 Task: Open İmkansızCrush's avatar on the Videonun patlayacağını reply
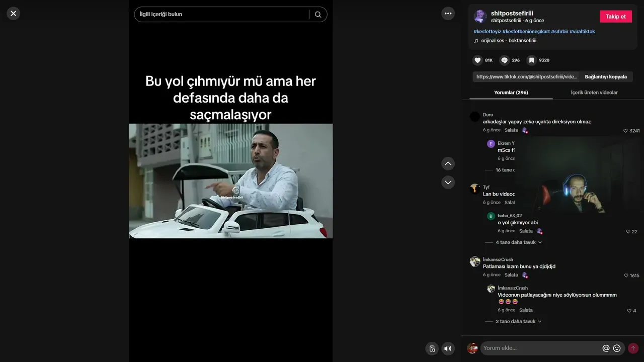(x=491, y=289)
